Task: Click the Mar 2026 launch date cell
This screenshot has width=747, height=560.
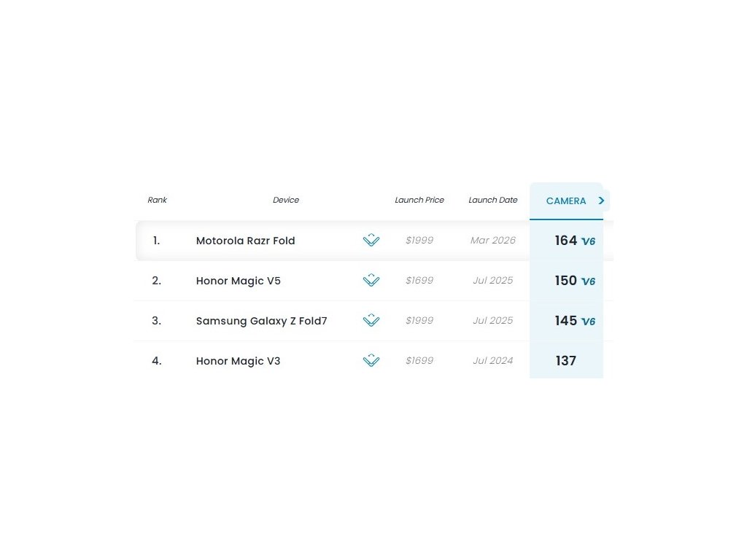Action: tap(493, 241)
